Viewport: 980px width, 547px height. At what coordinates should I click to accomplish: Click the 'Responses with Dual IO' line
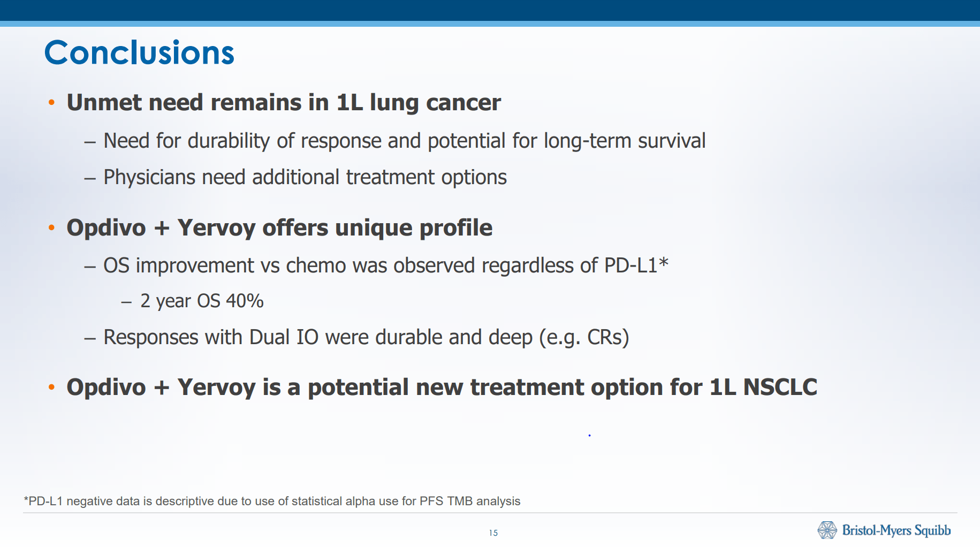tap(366, 338)
